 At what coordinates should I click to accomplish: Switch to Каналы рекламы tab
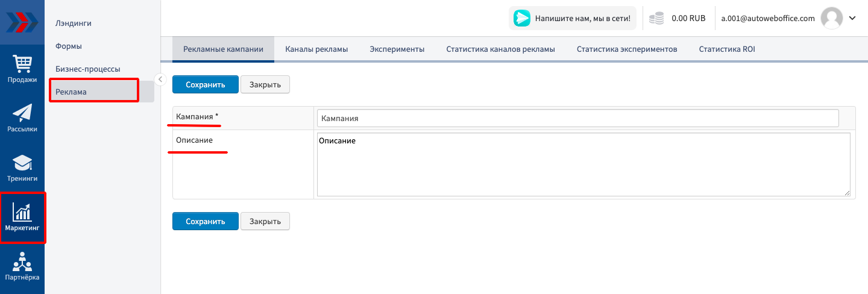point(316,49)
